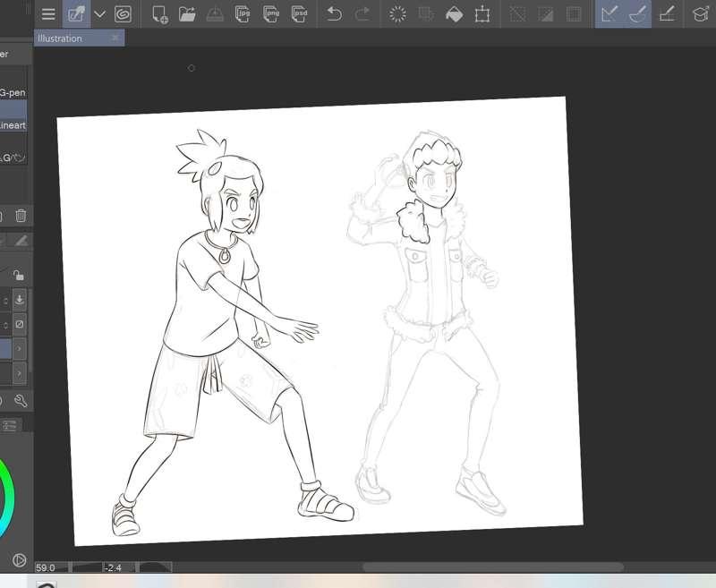This screenshot has height=588, width=716.
Task: Open the hamburger main menu
Action: click(48, 14)
